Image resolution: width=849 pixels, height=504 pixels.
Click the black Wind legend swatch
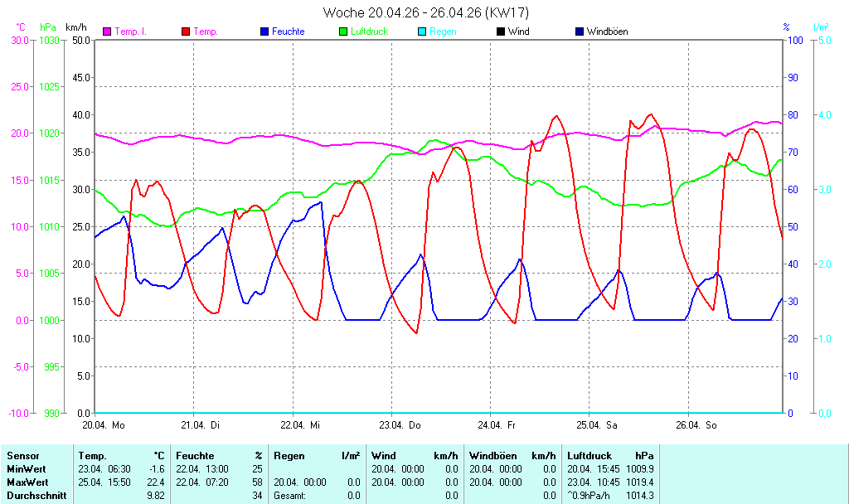(x=501, y=31)
